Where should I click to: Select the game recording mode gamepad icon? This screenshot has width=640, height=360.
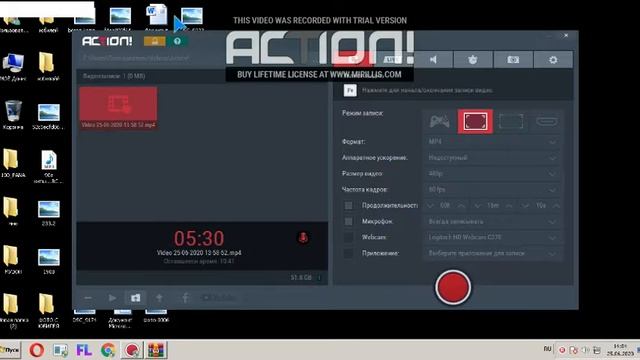coord(440,121)
